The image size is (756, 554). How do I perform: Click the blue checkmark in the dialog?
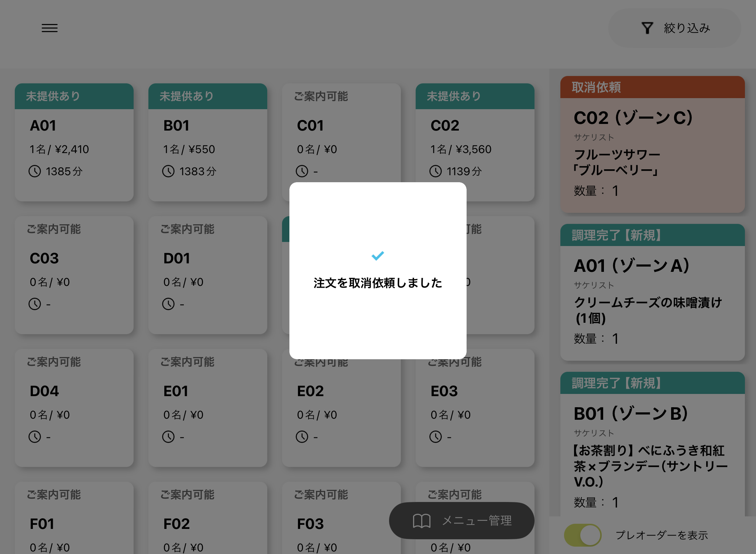click(378, 256)
